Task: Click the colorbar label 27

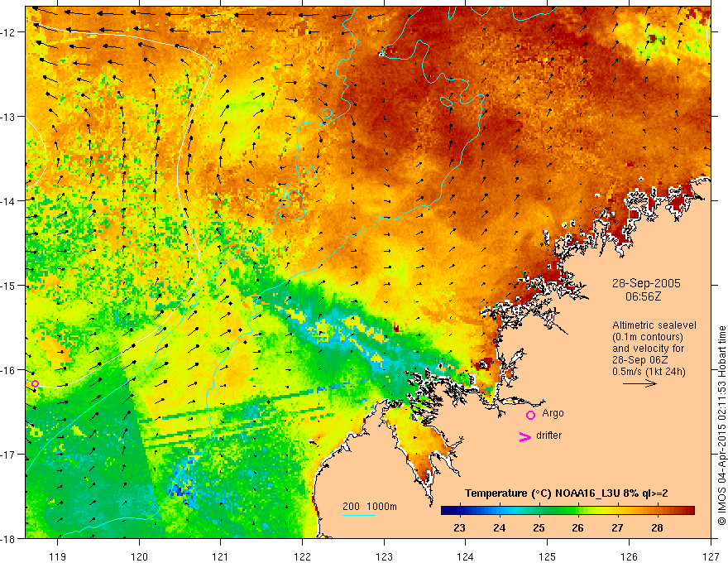Action: coord(617,527)
